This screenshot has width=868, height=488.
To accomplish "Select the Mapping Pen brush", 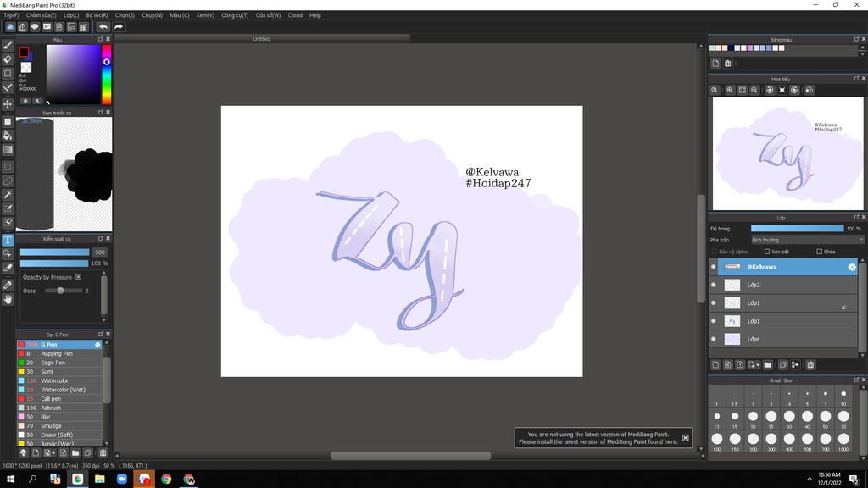I will (x=60, y=353).
